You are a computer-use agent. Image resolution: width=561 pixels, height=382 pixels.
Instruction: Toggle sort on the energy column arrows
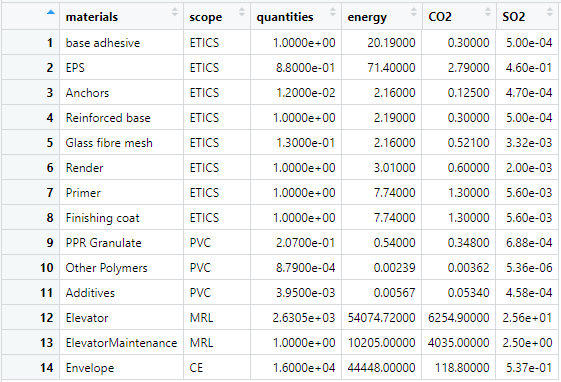(414, 12)
